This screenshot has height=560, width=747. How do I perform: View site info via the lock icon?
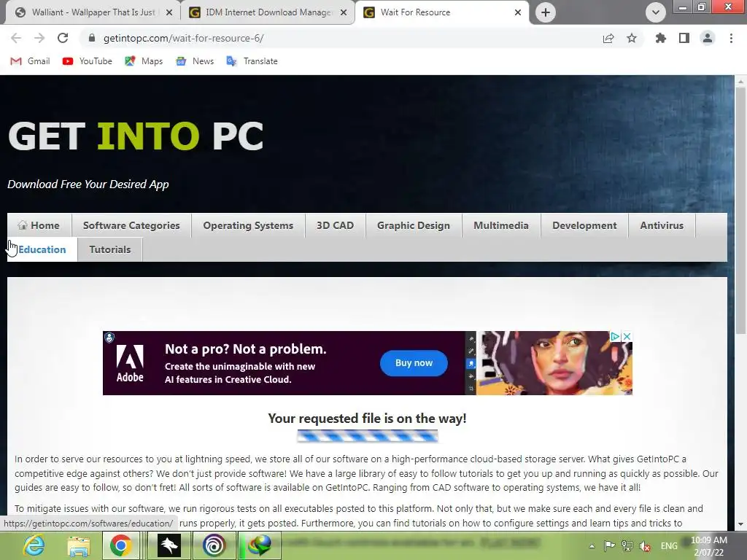pyautogui.click(x=92, y=38)
